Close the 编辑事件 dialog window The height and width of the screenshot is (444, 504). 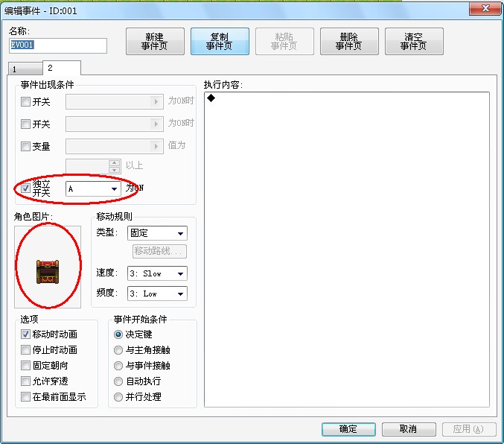coord(485,9)
